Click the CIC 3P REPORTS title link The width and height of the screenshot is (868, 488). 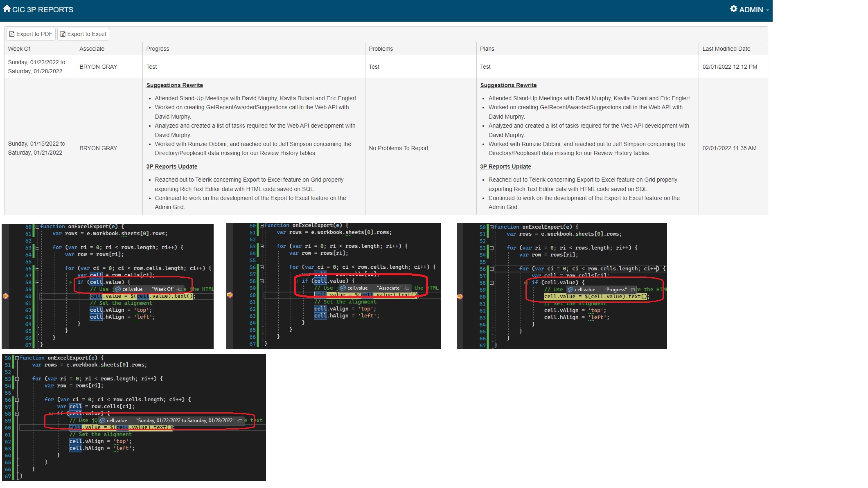pyautogui.click(x=43, y=9)
